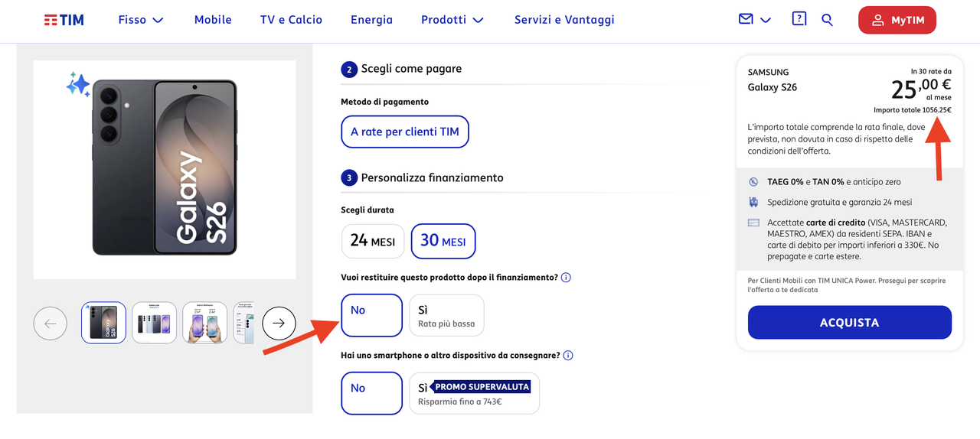
Task: Expand the Fisso dropdown menu
Action: pyautogui.click(x=141, y=20)
